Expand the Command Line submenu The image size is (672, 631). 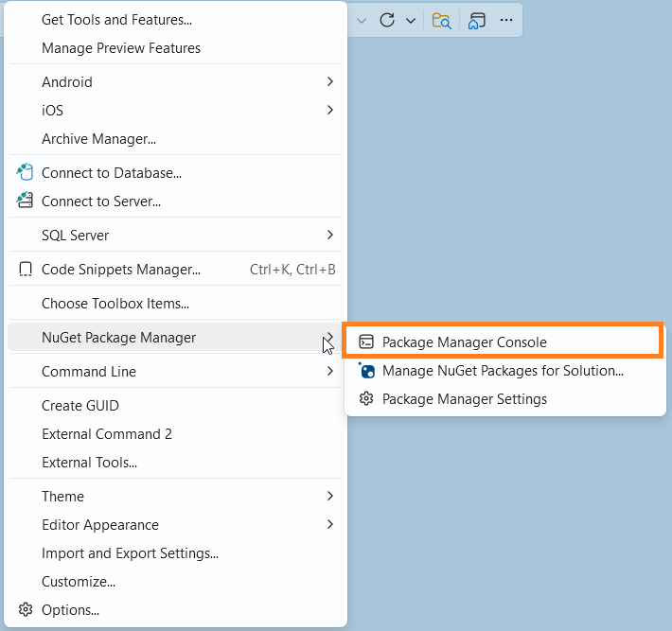[175, 372]
